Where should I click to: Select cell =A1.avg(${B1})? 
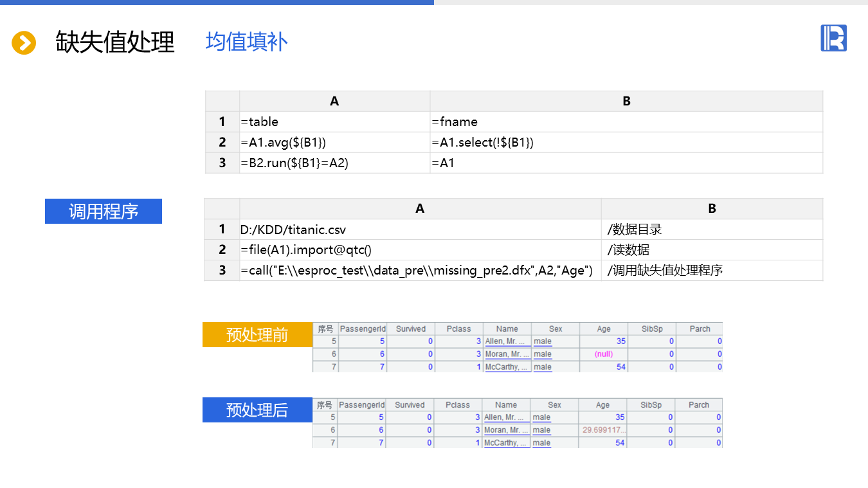[x=335, y=143]
